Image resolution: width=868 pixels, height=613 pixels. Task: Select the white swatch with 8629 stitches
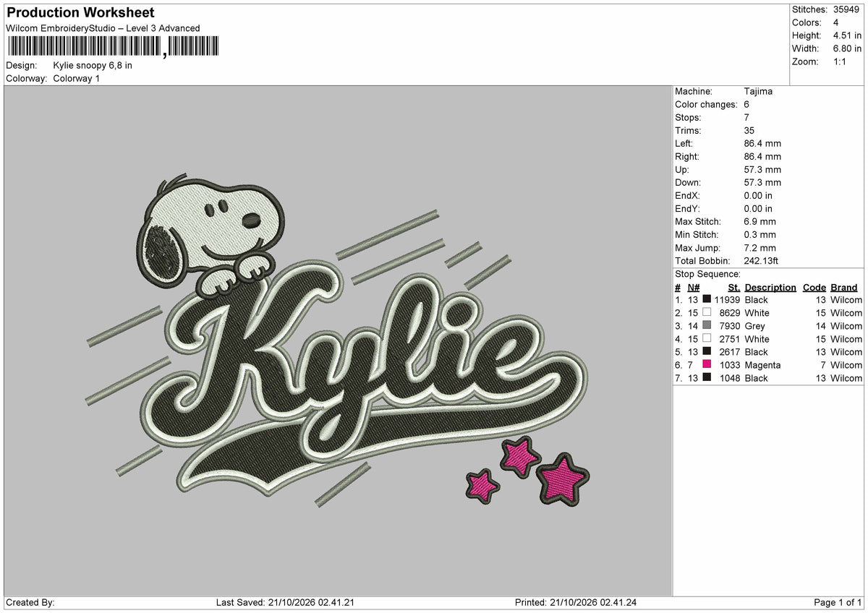(707, 312)
